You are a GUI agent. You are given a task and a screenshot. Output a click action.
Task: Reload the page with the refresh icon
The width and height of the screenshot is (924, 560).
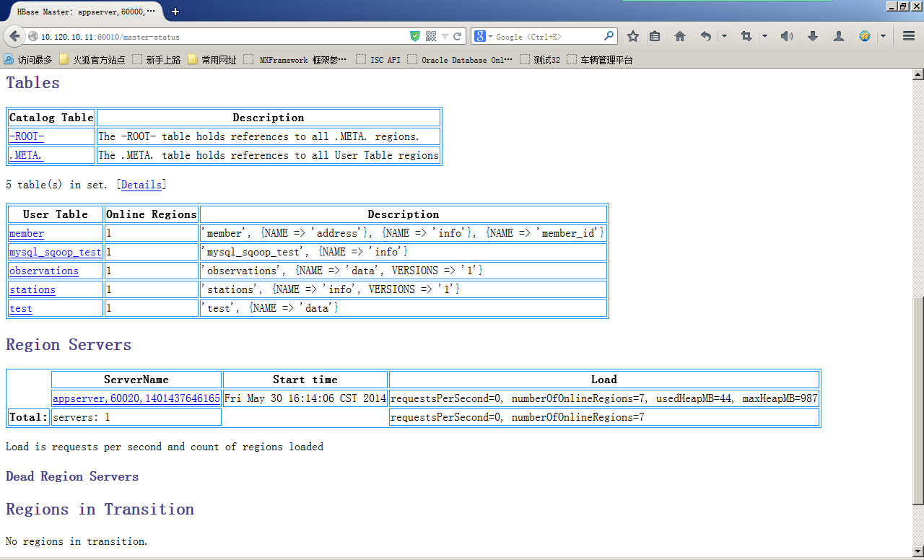[x=457, y=36]
